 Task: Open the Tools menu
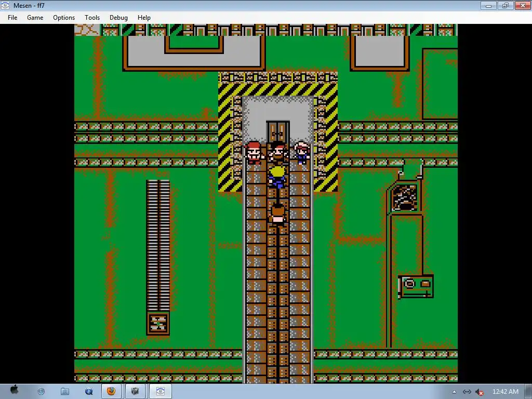pyautogui.click(x=92, y=18)
